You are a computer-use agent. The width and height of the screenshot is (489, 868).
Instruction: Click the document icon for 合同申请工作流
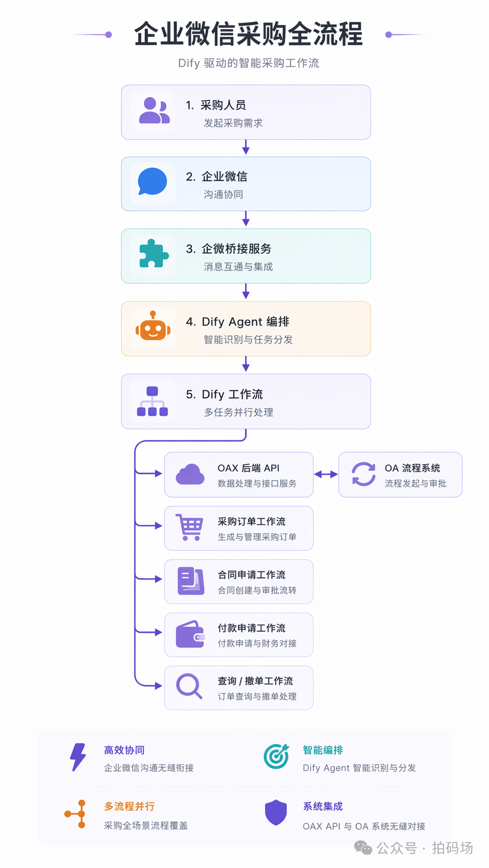[191, 581]
